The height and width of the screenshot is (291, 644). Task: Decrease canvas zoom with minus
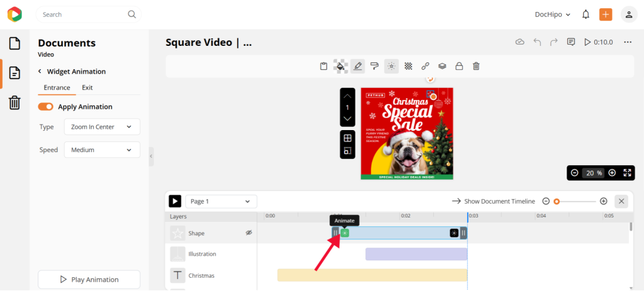tap(575, 173)
